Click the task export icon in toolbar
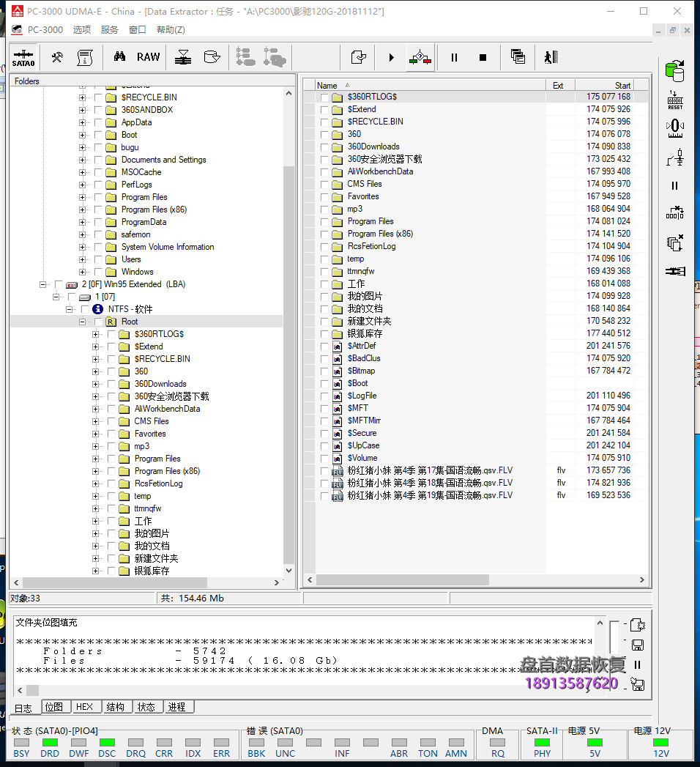 358,58
